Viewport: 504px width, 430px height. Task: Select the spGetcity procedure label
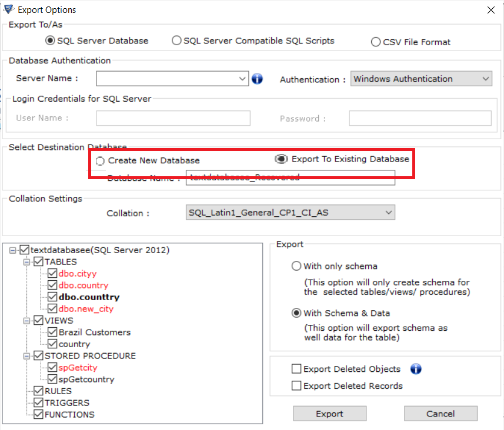[x=78, y=368]
